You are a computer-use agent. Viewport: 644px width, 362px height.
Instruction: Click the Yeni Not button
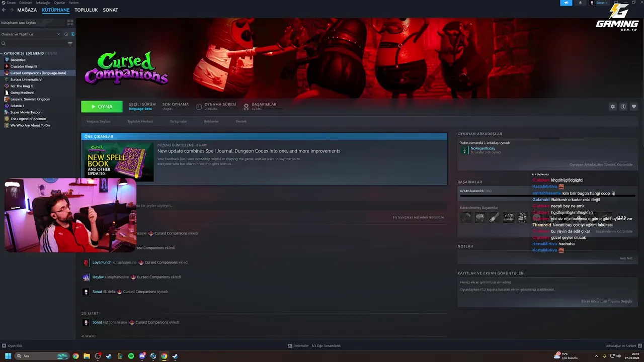tap(625, 258)
